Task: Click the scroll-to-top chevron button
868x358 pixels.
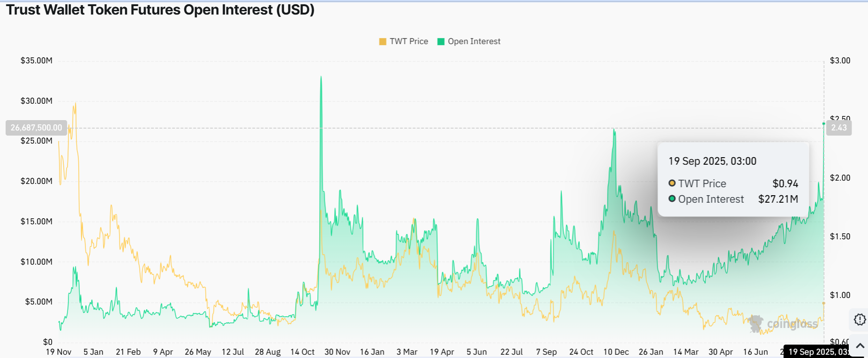Action: pos(860,346)
